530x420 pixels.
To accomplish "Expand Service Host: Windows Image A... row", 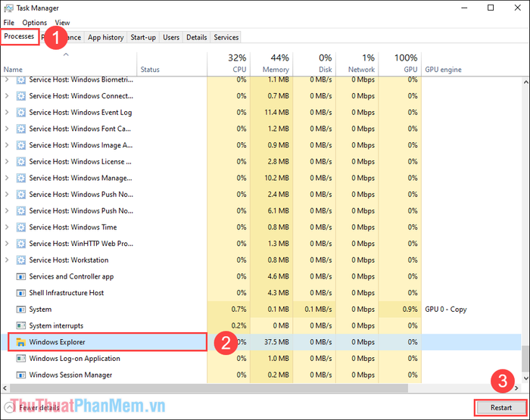I will (x=7, y=145).
